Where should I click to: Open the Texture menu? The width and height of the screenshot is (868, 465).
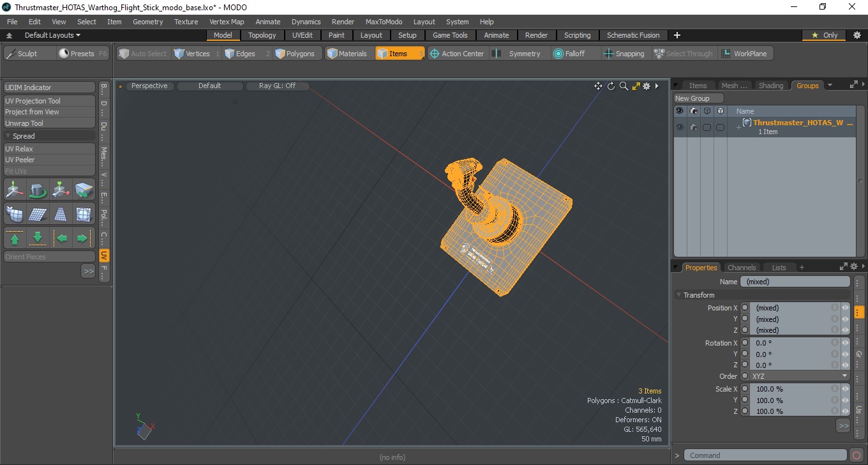tap(186, 22)
